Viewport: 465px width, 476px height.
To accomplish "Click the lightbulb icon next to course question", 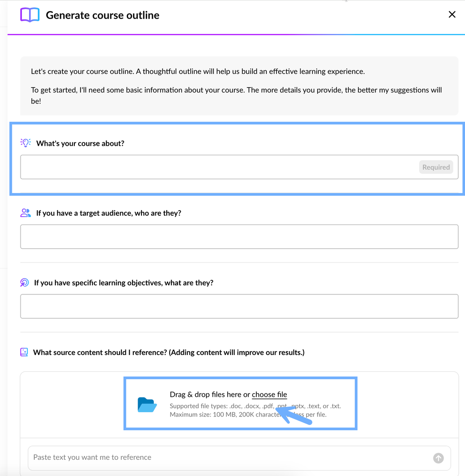I will coord(26,143).
